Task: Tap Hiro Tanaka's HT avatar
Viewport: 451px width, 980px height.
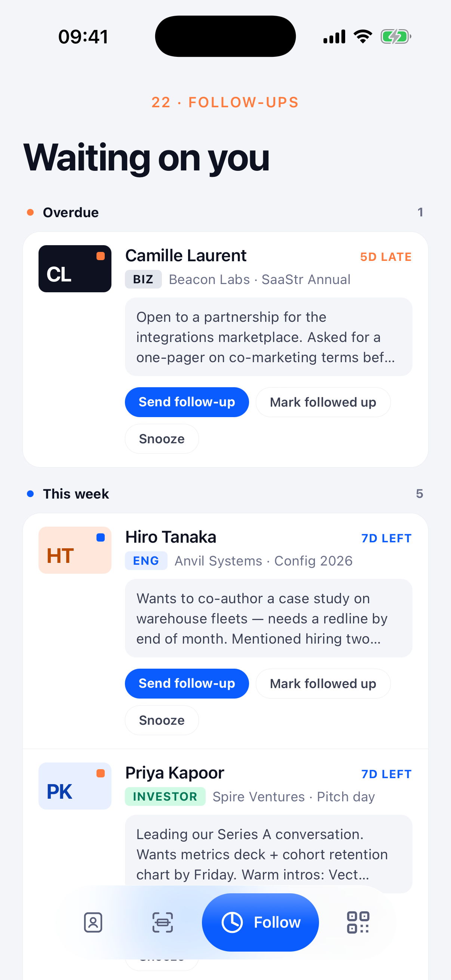Action: 75,550
